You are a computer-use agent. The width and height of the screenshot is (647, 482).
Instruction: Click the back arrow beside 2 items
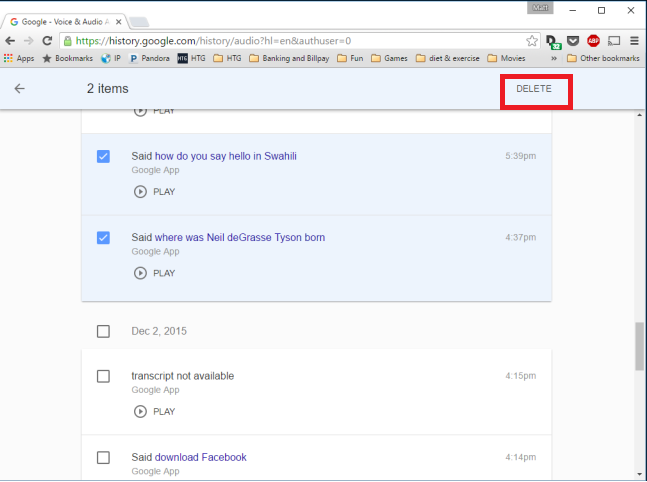click(x=19, y=89)
